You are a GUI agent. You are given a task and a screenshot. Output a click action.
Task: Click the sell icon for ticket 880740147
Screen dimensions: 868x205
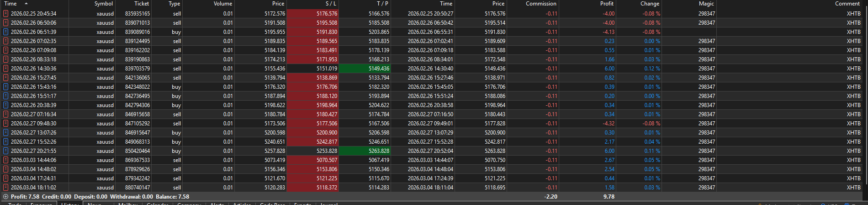6,188
